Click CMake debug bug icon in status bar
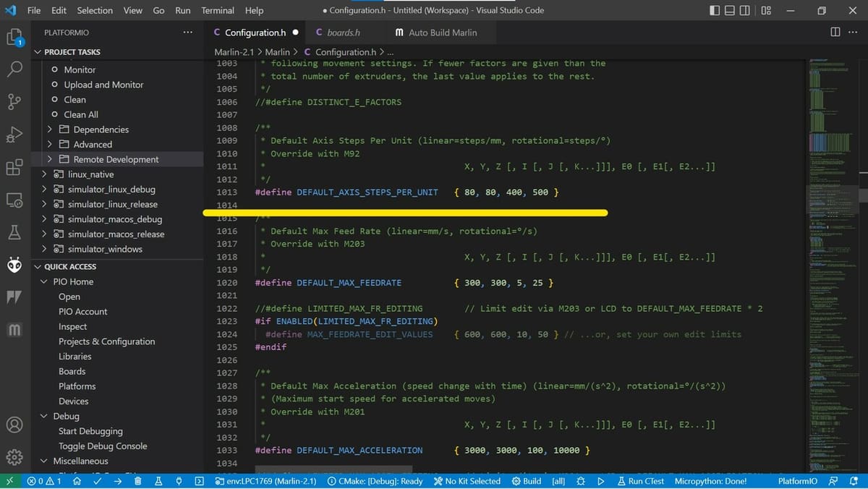868x489 pixels. pos(580,481)
